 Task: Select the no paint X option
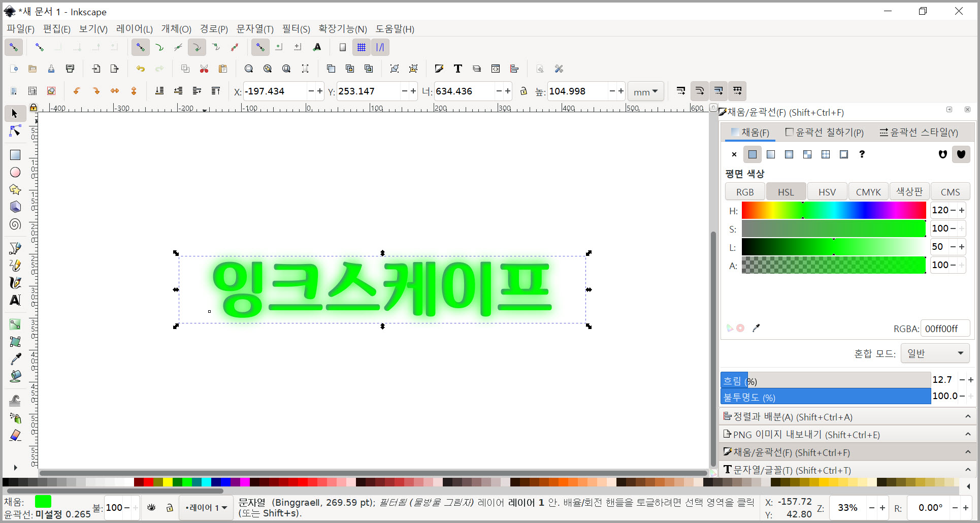click(734, 154)
